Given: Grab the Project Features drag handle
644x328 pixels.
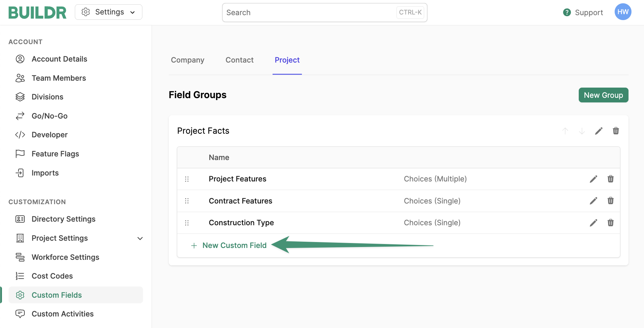Looking at the screenshot, I should [187, 179].
